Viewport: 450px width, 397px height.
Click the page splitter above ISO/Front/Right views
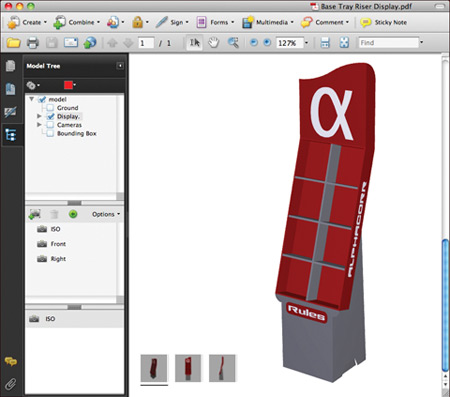pyautogui.click(x=74, y=203)
